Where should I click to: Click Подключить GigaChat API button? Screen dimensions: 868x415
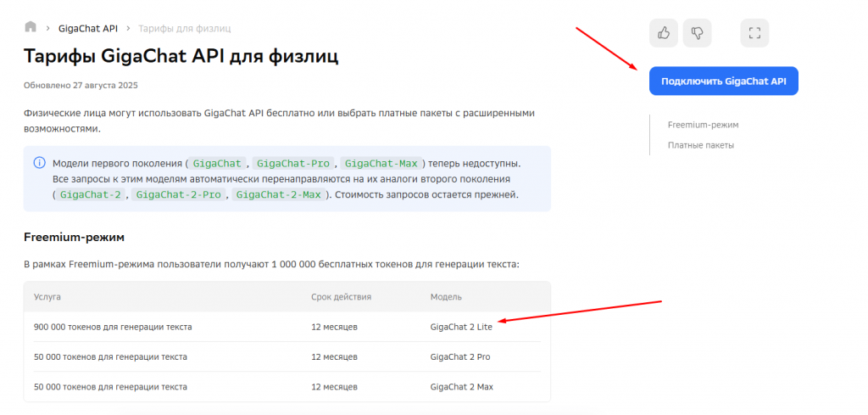tap(724, 81)
